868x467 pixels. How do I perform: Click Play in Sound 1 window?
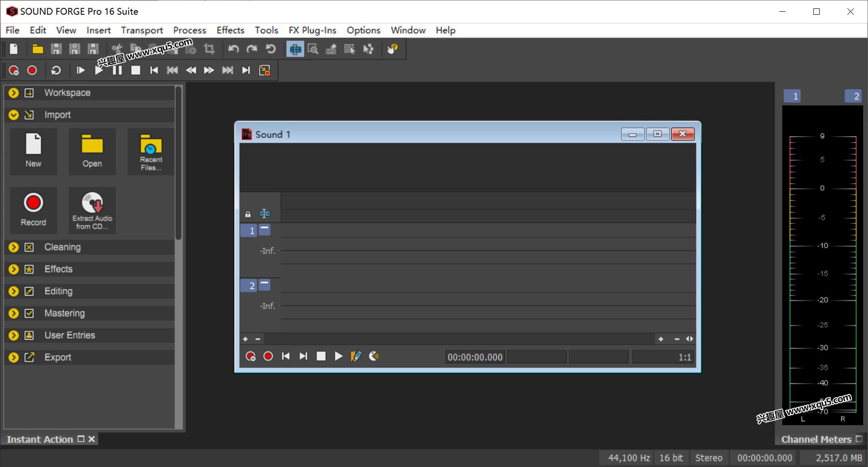tap(339, 356)
